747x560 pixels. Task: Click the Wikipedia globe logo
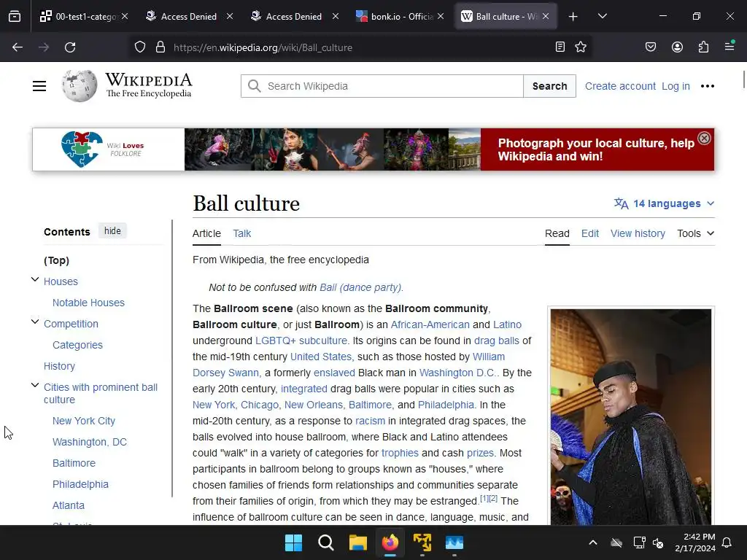(x=79, y=86)
